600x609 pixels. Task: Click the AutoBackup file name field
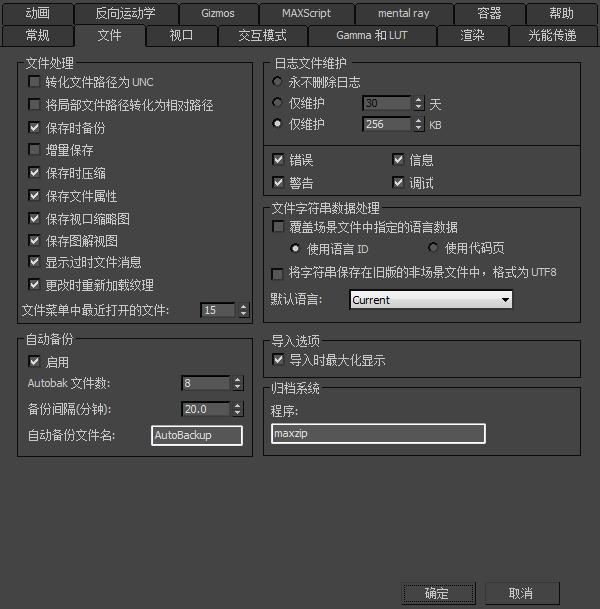point(197,435)
